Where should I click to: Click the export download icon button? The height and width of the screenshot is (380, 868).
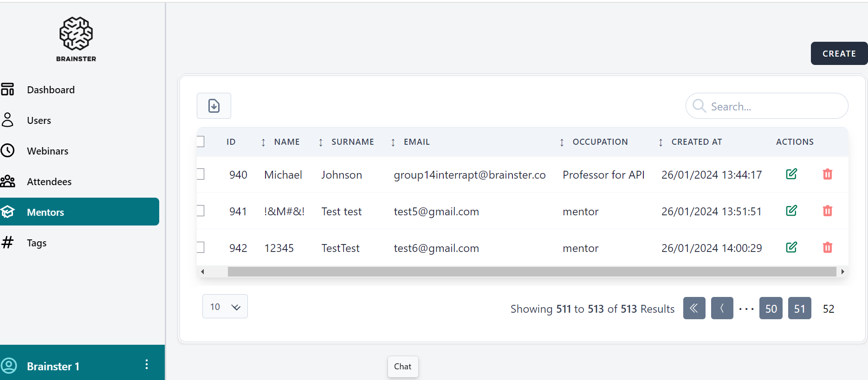(214, 106)
